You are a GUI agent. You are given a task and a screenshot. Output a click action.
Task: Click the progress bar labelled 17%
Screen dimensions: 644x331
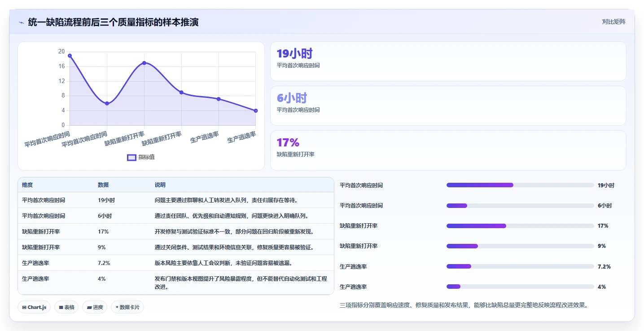pyautogui.click(x=520, y=226)
